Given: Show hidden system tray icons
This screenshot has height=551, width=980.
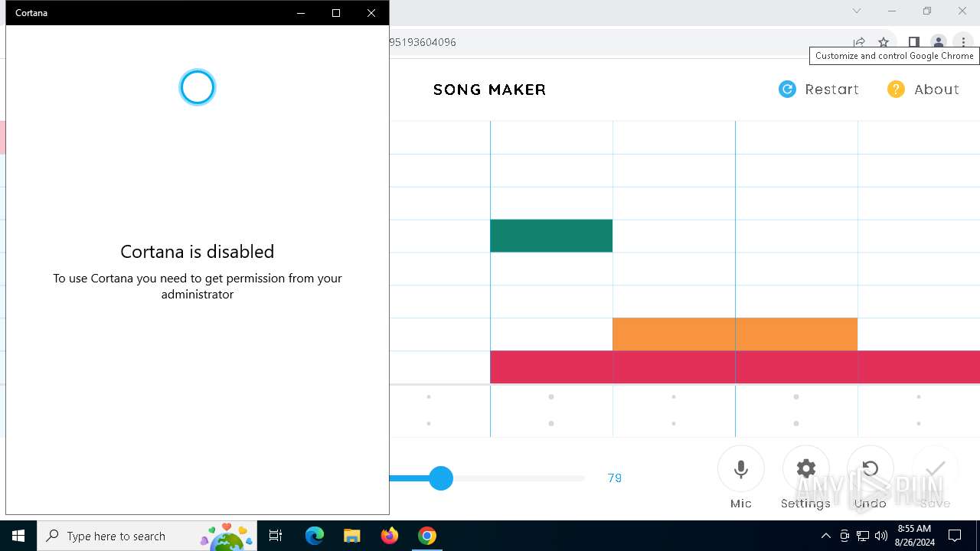Looking at the screenshot, I should tap(825, 536).
